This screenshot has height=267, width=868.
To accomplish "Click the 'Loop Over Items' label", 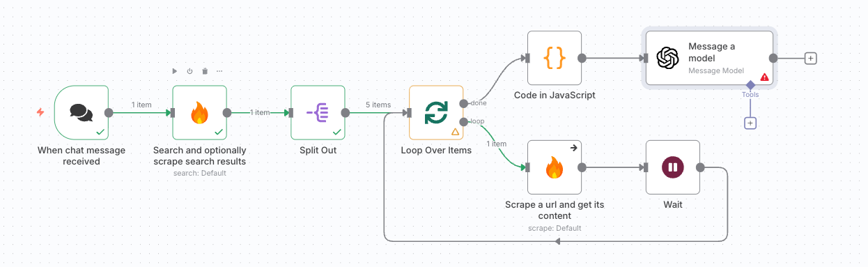I will [436, 150].
